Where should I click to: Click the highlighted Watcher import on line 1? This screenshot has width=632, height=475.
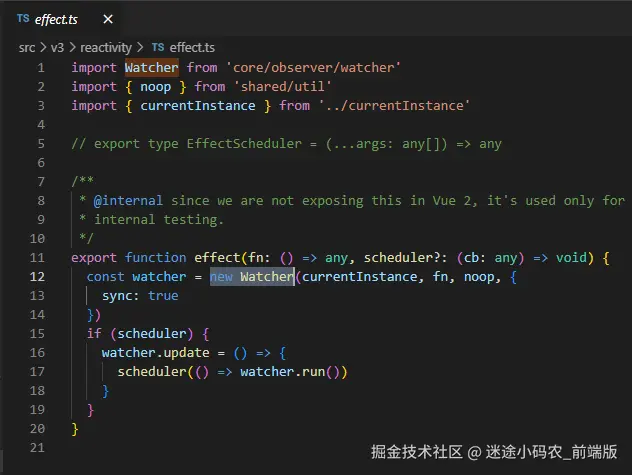(152, 67)
